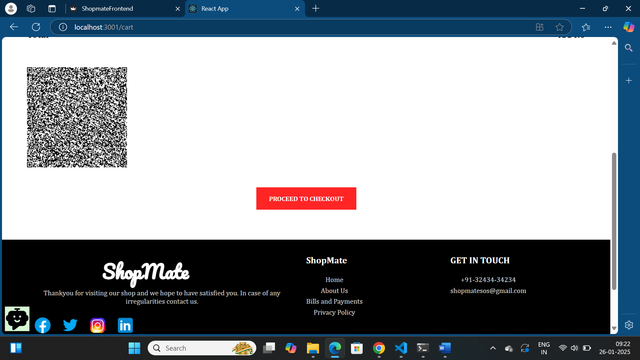Open Task View on taskbar
This screenshot has height=360, width=640.
click(269, 348)
